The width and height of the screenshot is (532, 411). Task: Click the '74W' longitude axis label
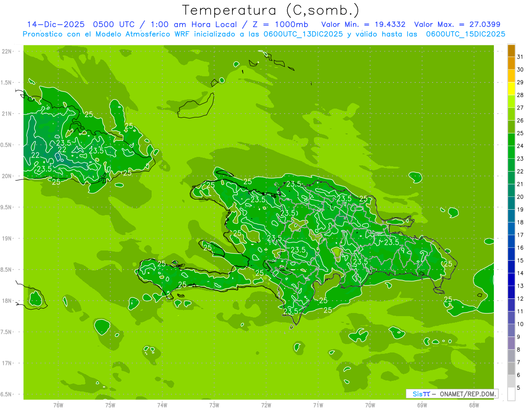162,405
